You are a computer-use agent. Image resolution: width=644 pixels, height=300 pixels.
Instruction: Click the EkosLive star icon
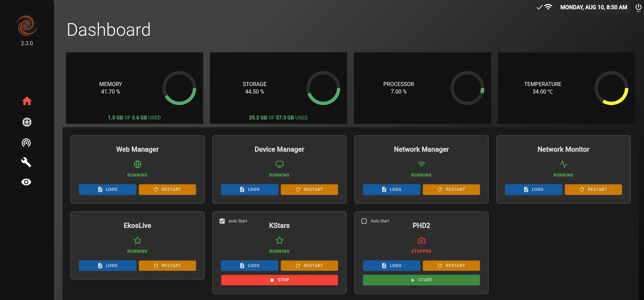coord(138,240)
